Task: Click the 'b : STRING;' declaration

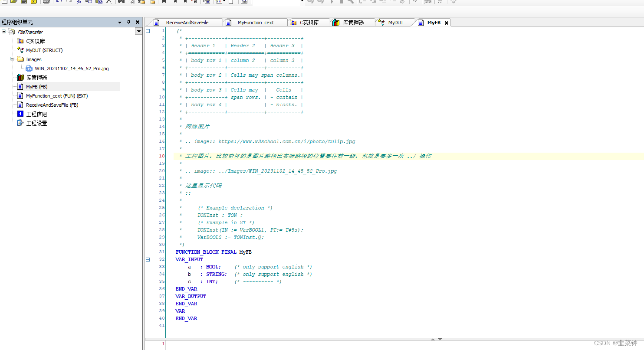Action: click(x=207, y=274)
